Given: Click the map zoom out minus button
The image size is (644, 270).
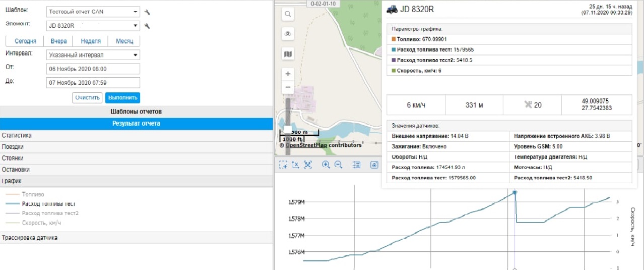Looking at the screenshot, I should (x=288, y=87).
